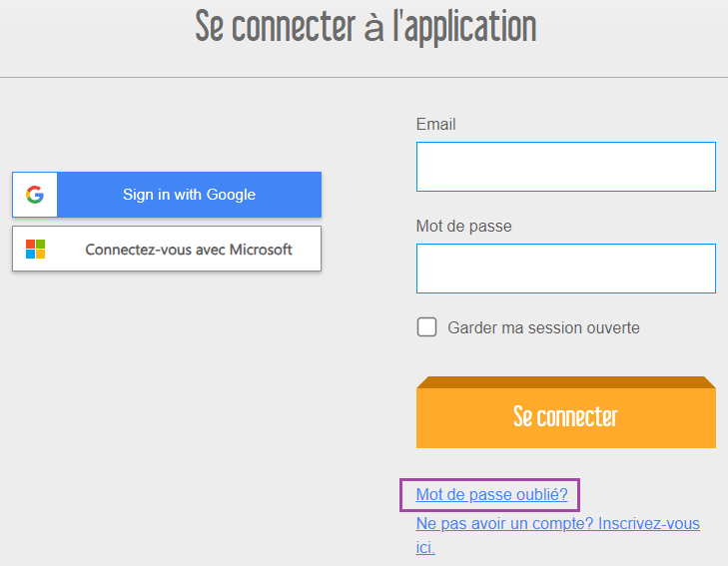Image resolution: width=728 pixels, height=566 pixels.
Task: Select Connectez-vous avec Microsoft button text
Action: tap(189, 250)
